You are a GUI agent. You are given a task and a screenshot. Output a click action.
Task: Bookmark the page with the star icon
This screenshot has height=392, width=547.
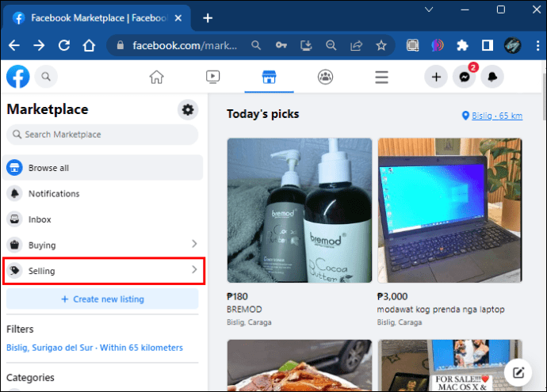click(x=381, y=45)
